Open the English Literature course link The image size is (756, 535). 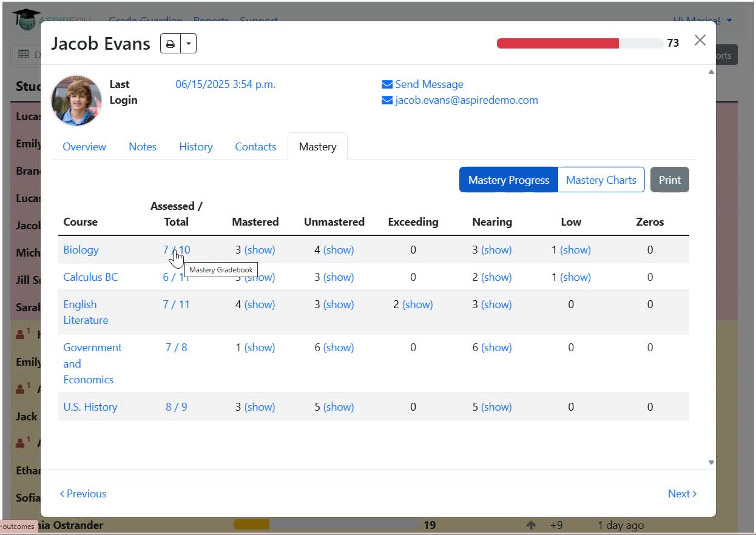click(x=86, y=312)
